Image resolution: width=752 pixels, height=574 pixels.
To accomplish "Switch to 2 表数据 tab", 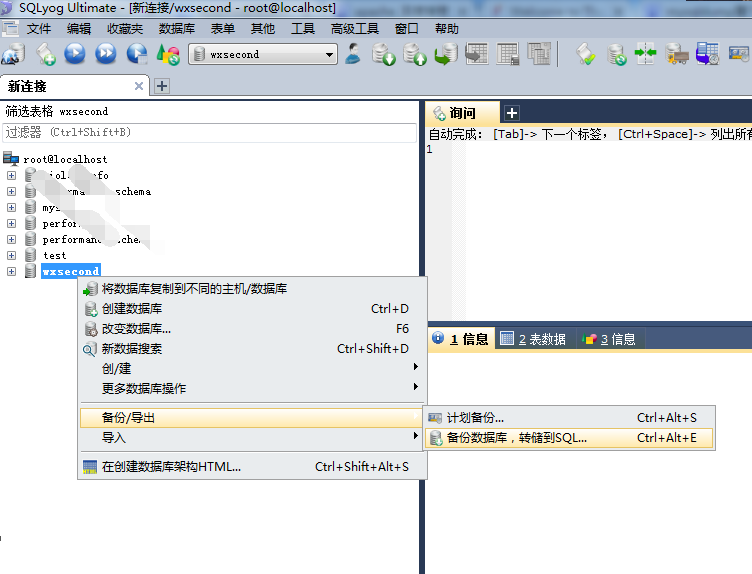I will point(533,339).
